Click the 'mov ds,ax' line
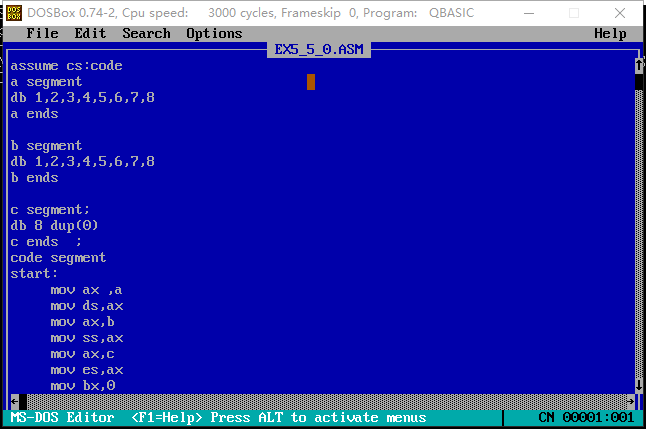Viewport: 646px width, 429px height. pos(87,306)
